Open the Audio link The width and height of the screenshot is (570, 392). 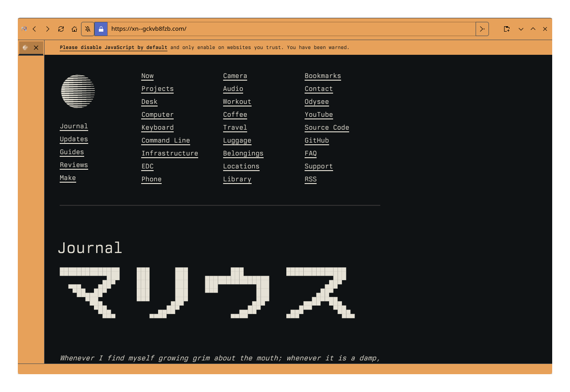click(x=233, y=89)
